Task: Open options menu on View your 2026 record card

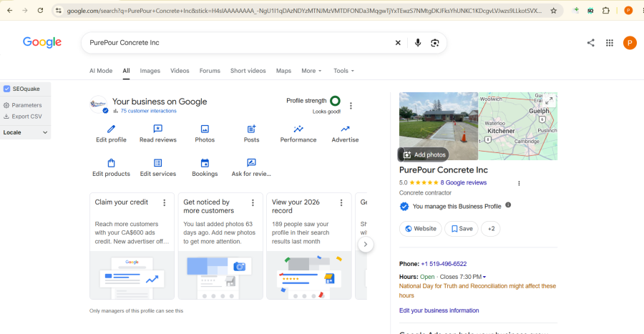Action: pos(341,202)
